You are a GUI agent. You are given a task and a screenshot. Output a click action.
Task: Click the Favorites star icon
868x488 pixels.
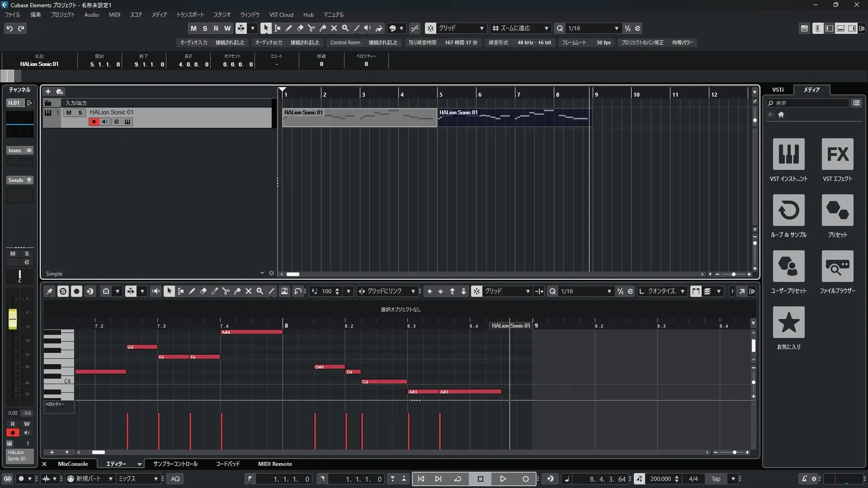click(788, 322)
